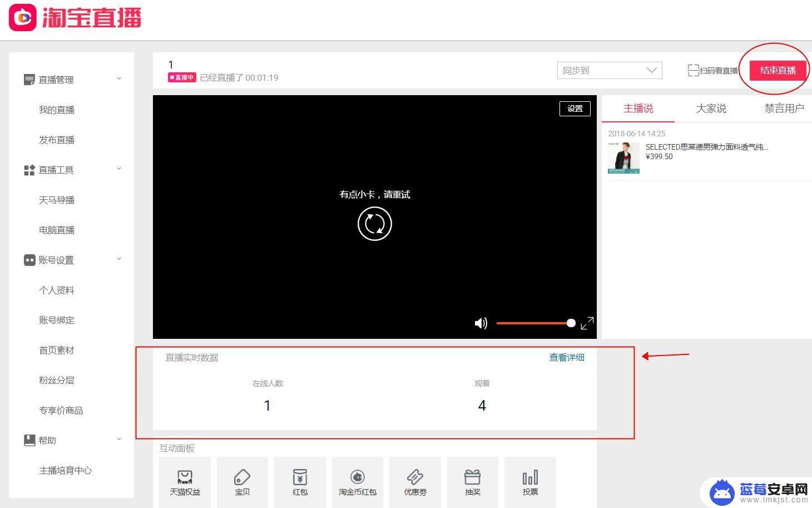Click the 互动面板 heading
This screenshot has width=812, height=508.
(x=177, y=448)
